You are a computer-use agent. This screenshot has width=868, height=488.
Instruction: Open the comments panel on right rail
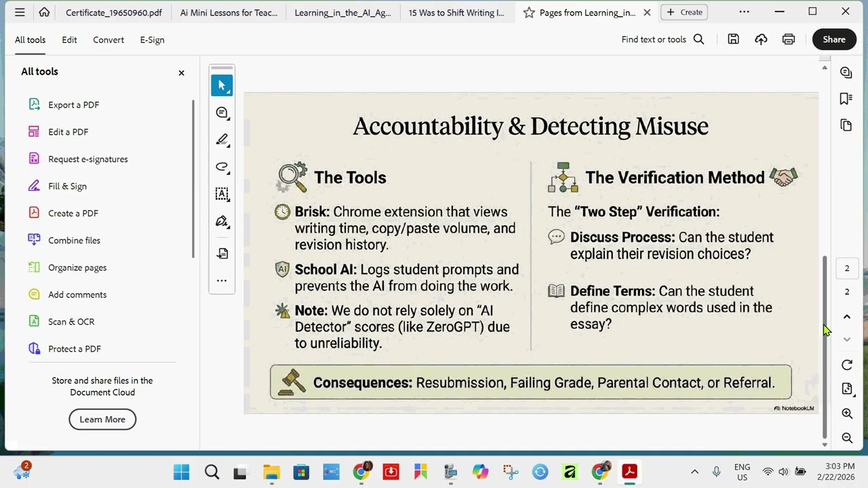click(846, 73)
